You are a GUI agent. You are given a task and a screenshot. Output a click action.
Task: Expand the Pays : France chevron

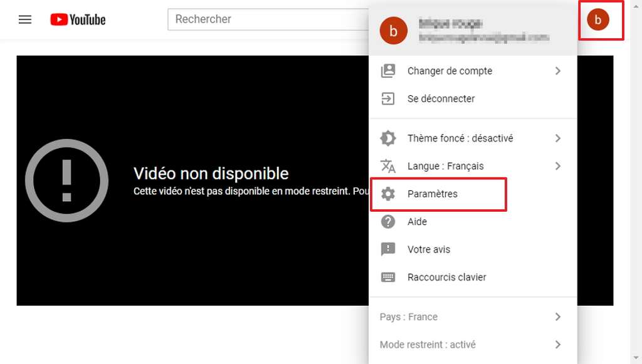pyautogui.click(x=557, y=317)
